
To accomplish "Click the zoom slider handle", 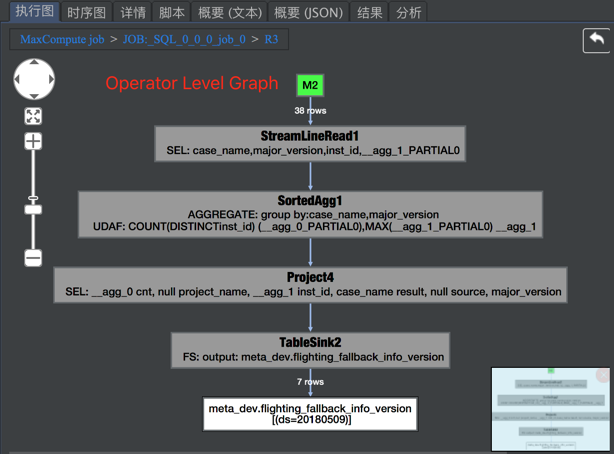I will coord(33,210).
